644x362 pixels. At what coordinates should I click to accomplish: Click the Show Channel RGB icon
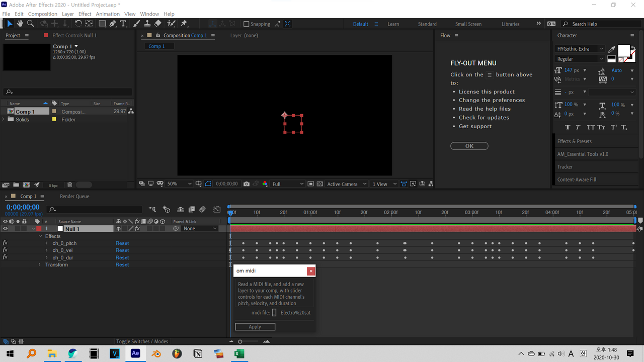tap(265, 184)
